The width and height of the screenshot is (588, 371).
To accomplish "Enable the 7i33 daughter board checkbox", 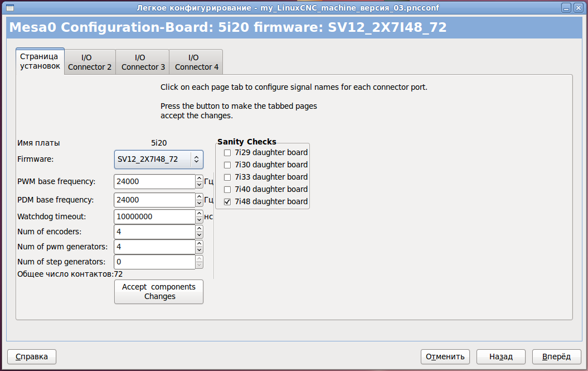I will [227, 177].
